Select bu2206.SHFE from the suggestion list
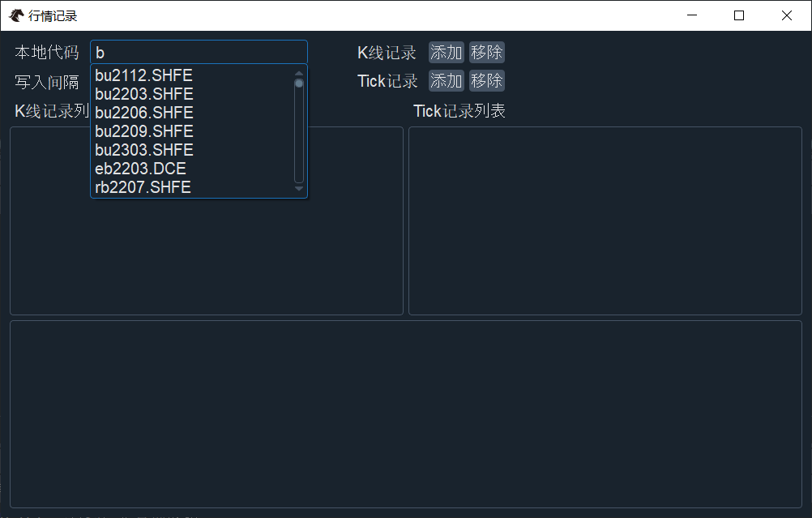Screen dimensions: 812x518 click(143, 112)
